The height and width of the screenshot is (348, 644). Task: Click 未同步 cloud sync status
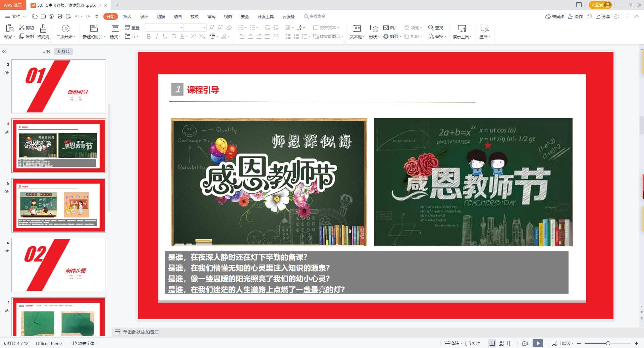coord(554,16)
